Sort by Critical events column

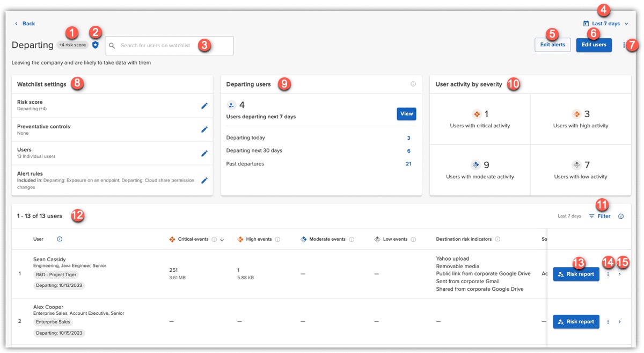(x=193, y=239)
